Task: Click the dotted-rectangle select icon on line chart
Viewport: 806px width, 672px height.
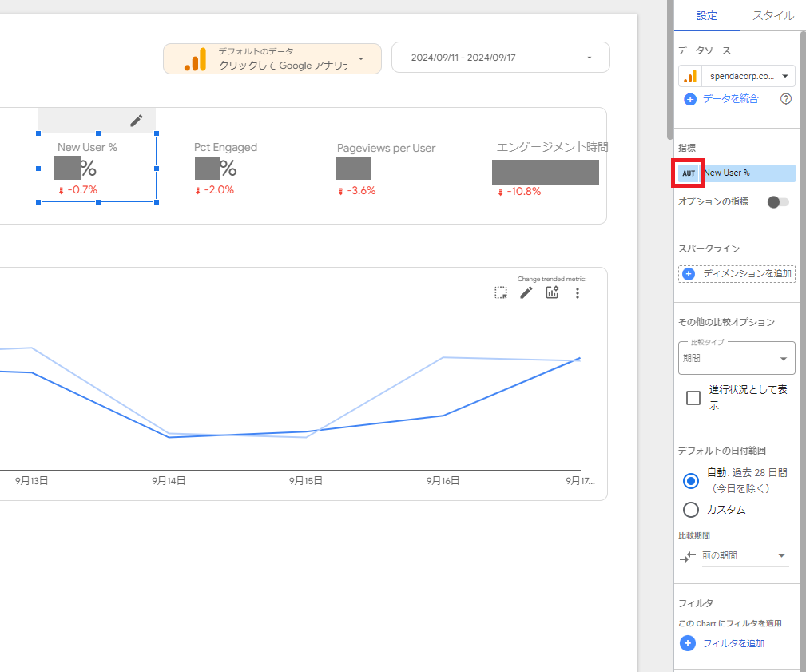Action: coord(501,292)
